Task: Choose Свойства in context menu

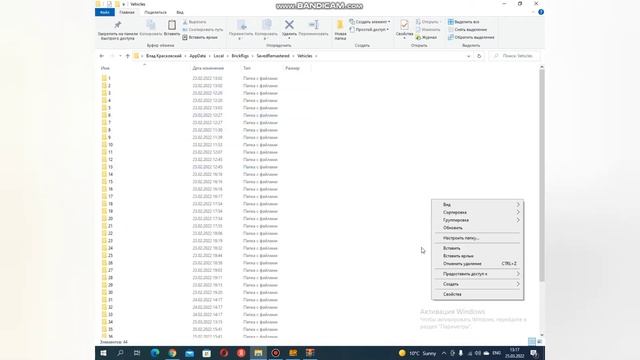Action: [478, 294]
